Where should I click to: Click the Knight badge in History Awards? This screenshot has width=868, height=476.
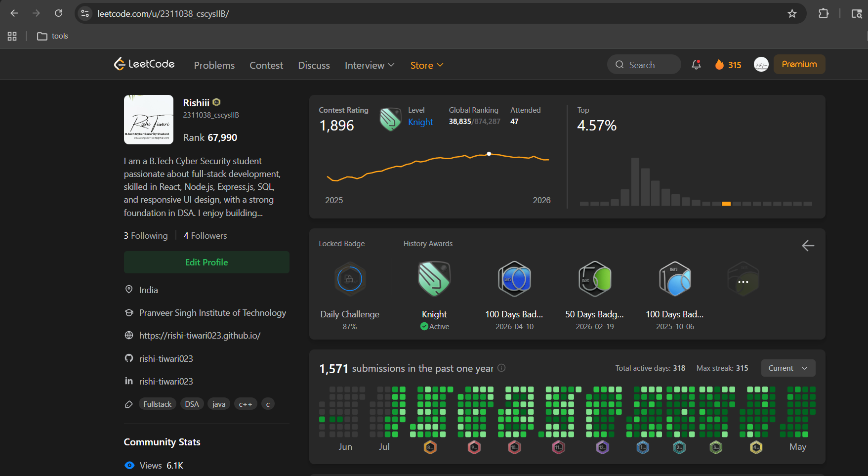click(434, 279)
